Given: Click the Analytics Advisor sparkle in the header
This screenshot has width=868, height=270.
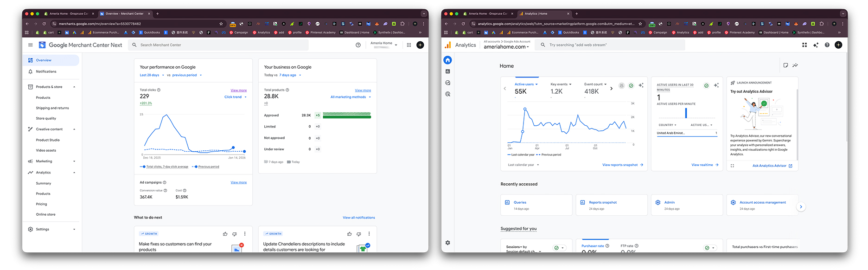Looking at the screenshot, I should [x=816, y=45].
